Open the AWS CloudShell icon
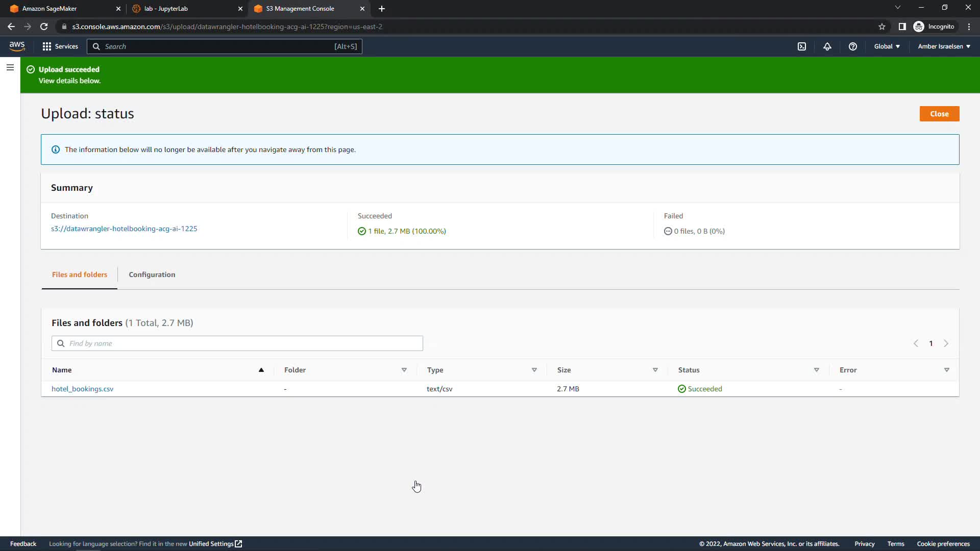Viewport: 980px width, 551px height. point(802,46)
